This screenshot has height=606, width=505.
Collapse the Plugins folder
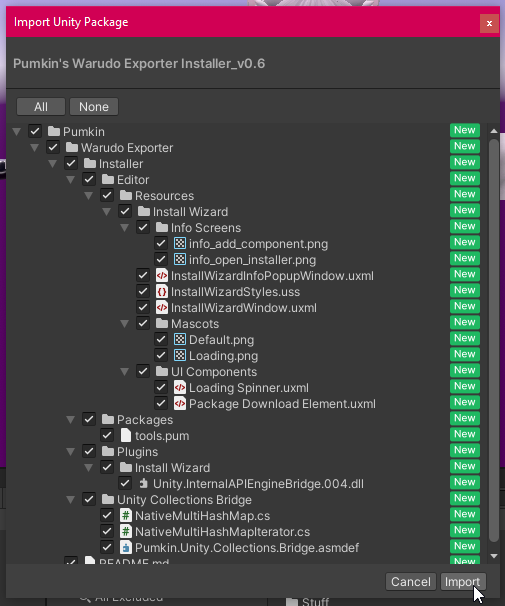point(70,452)
